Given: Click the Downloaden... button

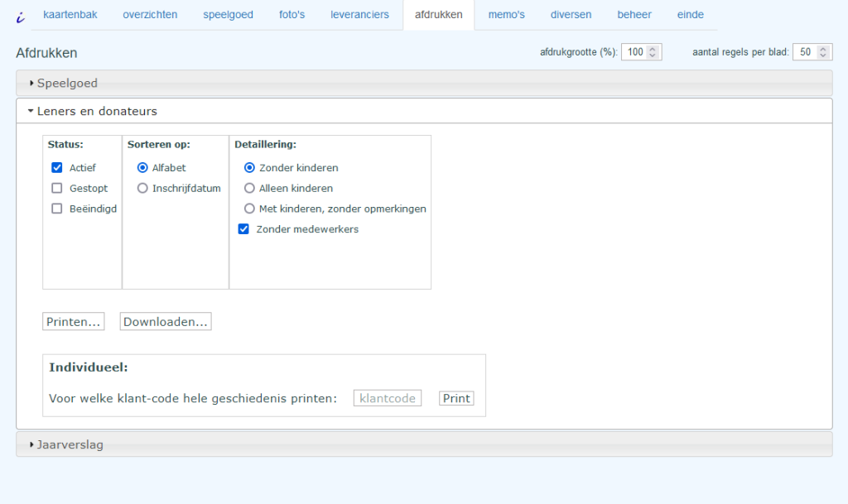Looking at the screenshot, I should click(166, 321).
